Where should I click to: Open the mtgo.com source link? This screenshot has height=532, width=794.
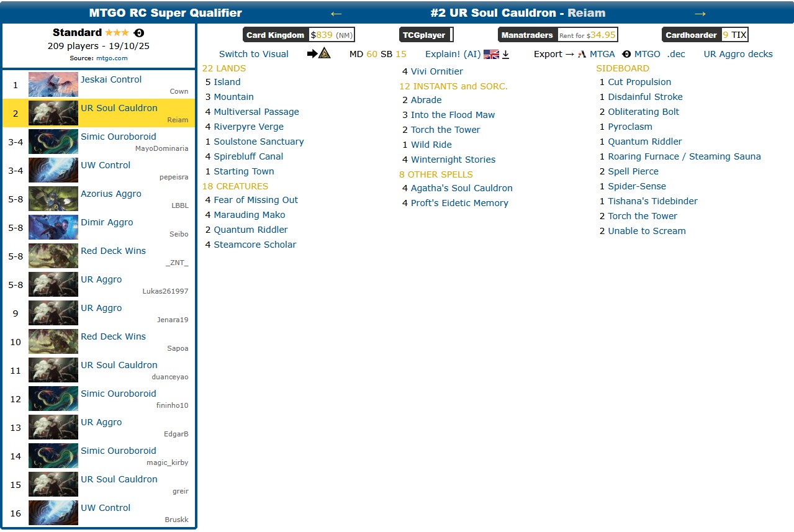112,58
